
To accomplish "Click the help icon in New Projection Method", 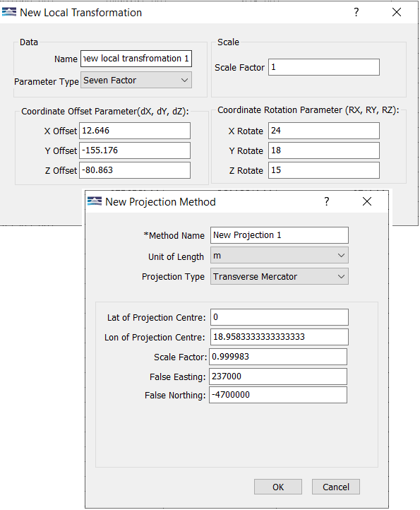I will point(327,201).
